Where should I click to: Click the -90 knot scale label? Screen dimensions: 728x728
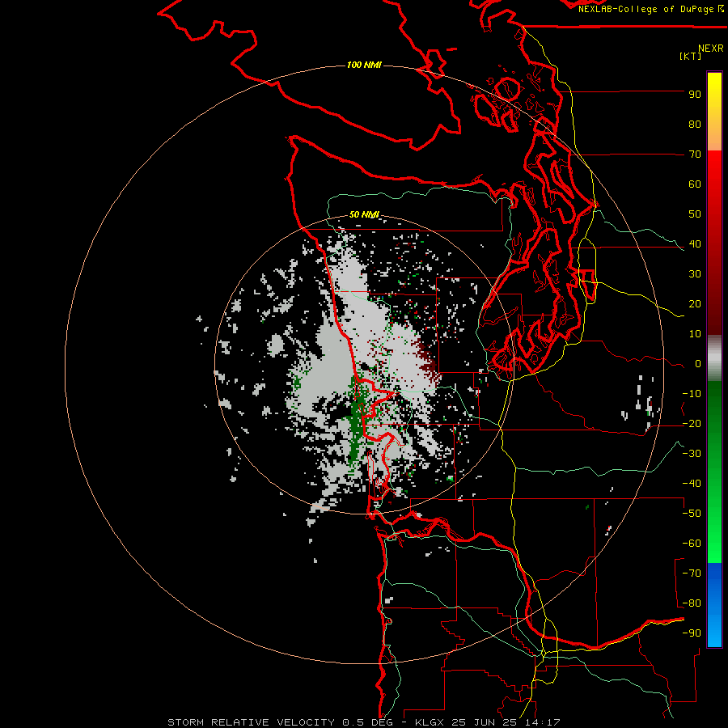tap(692, 633)
